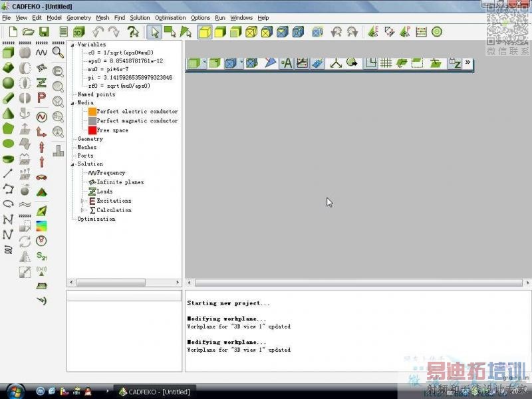Activate the What's This help pointer

132,32
